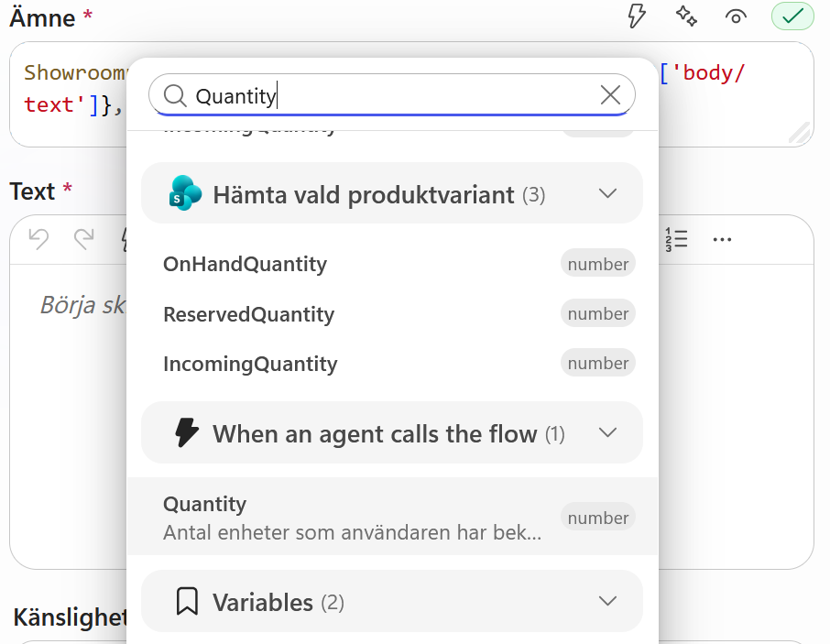The height and width of the screenshot is (644, 830).
Task: Collapse When an agent calls the flow group
Action: click(607, 433)
